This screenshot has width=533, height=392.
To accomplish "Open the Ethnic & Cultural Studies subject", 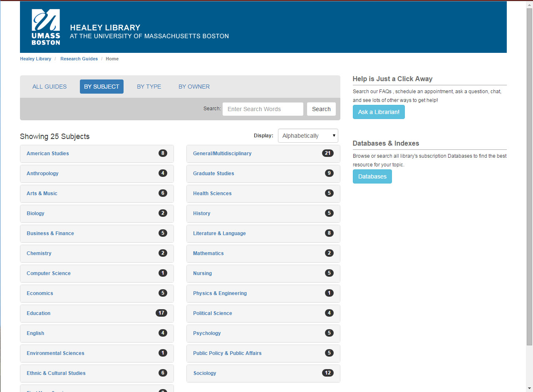I will pyautogui.click(x=97, y=373).
